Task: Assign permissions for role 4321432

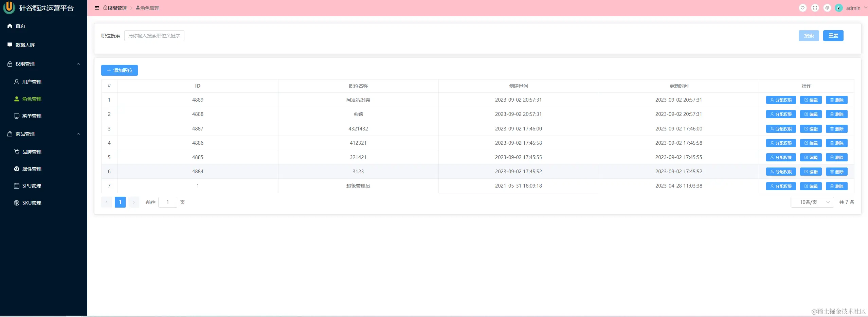Action: (781, 129)
